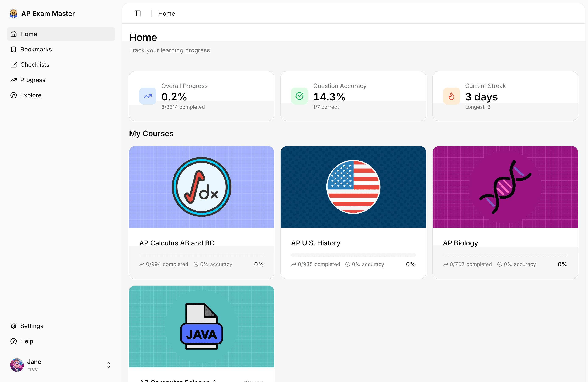This screenshot has height=382, width=588.
Task: Click the flame icon on Current Streak card
Action: (x=451, y=96)
